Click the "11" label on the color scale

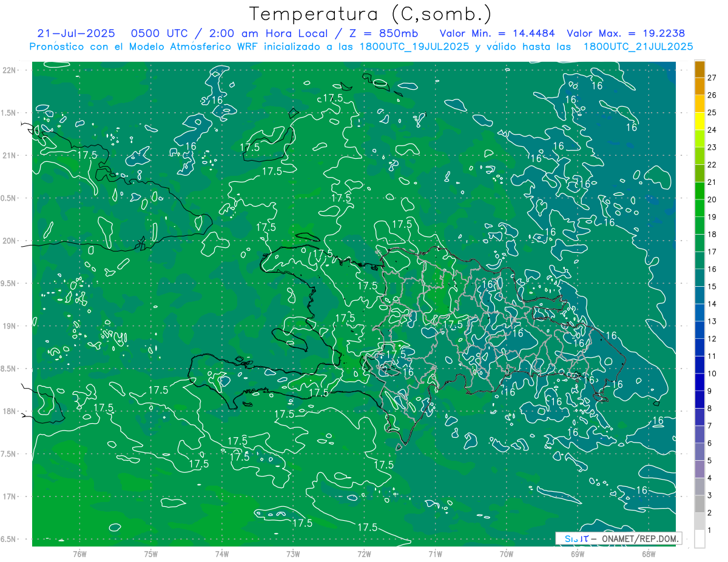tap(712, 356)
